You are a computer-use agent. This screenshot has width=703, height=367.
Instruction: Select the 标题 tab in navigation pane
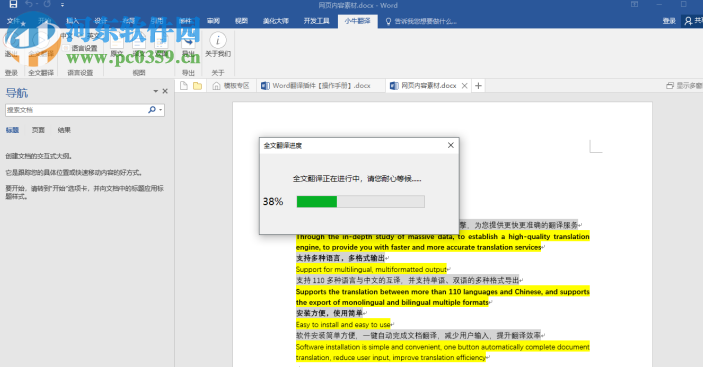point(12,130)
